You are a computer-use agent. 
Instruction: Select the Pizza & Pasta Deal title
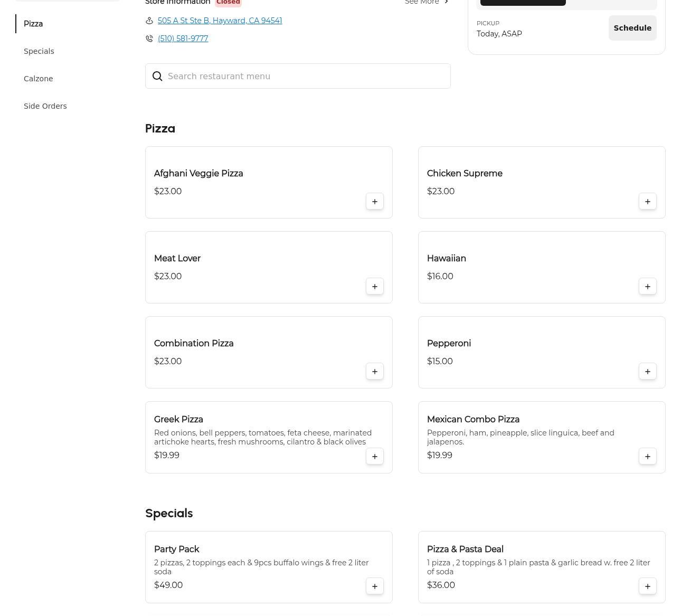tap(465, 549)
